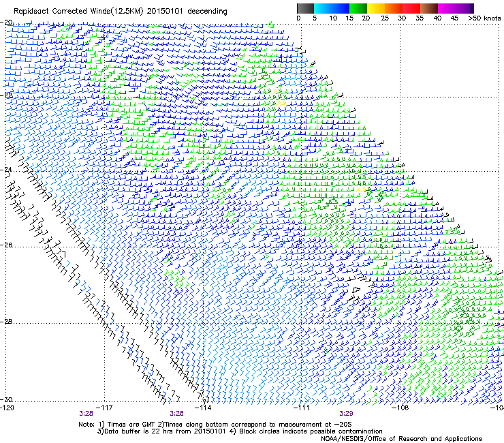Click the '-114' longitude axis label
The width and height of the screenshot is (504, 443).
click(x=203, y=408)
